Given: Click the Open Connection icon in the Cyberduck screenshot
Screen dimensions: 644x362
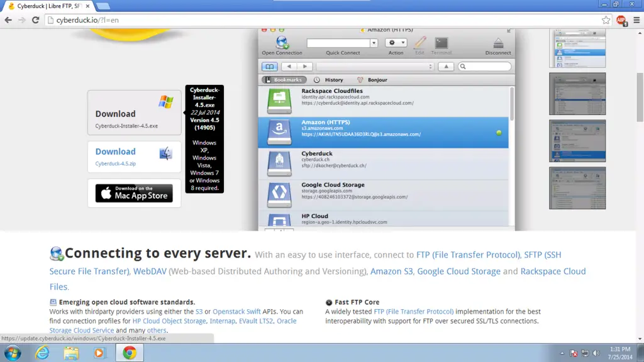Looking at the screenshot, I should [282, 42].
